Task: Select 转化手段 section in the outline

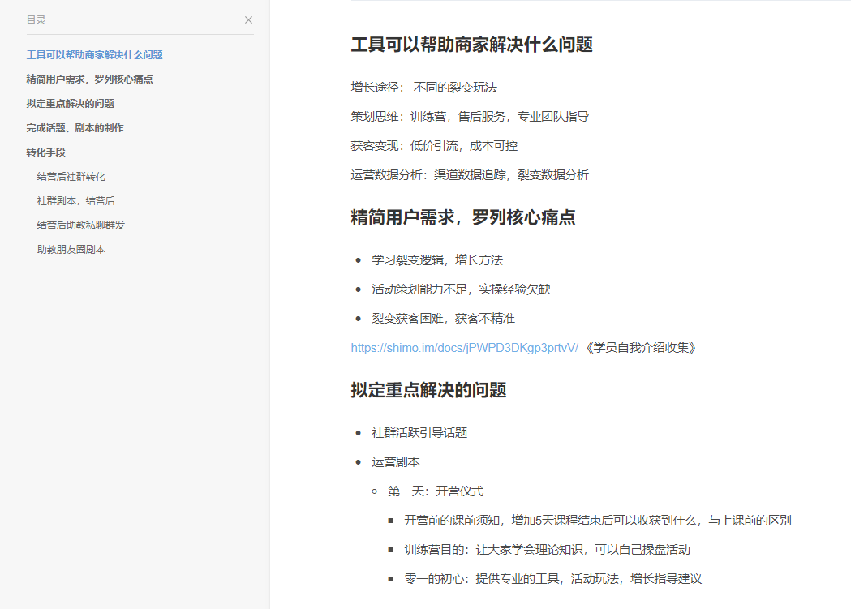Action: [x=45, y=152]
